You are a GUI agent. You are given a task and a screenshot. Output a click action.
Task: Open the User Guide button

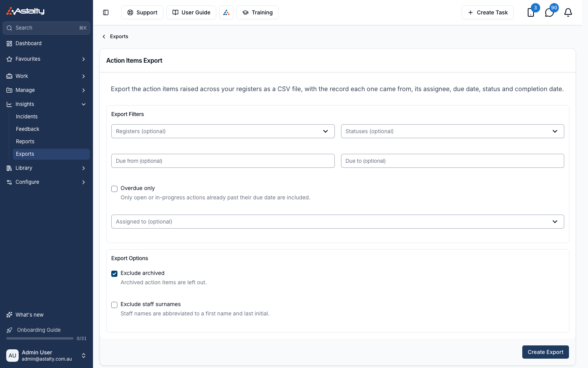[191, 12]
